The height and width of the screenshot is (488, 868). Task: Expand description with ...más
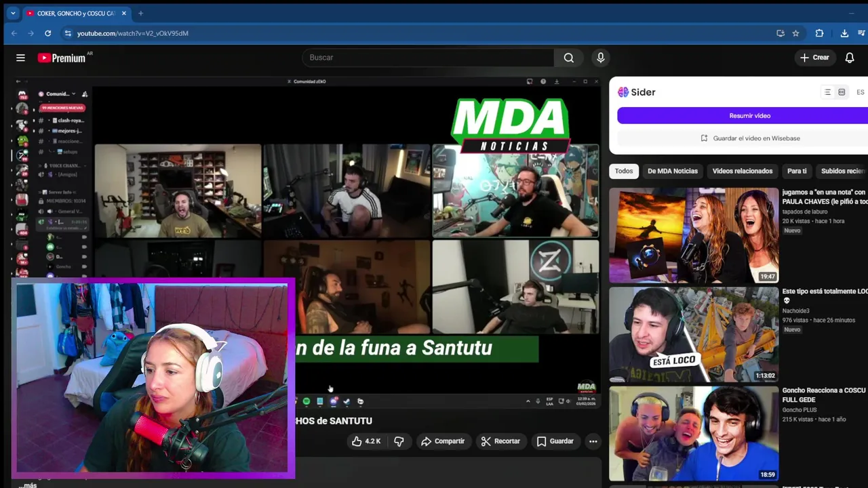tap(28, 485)
